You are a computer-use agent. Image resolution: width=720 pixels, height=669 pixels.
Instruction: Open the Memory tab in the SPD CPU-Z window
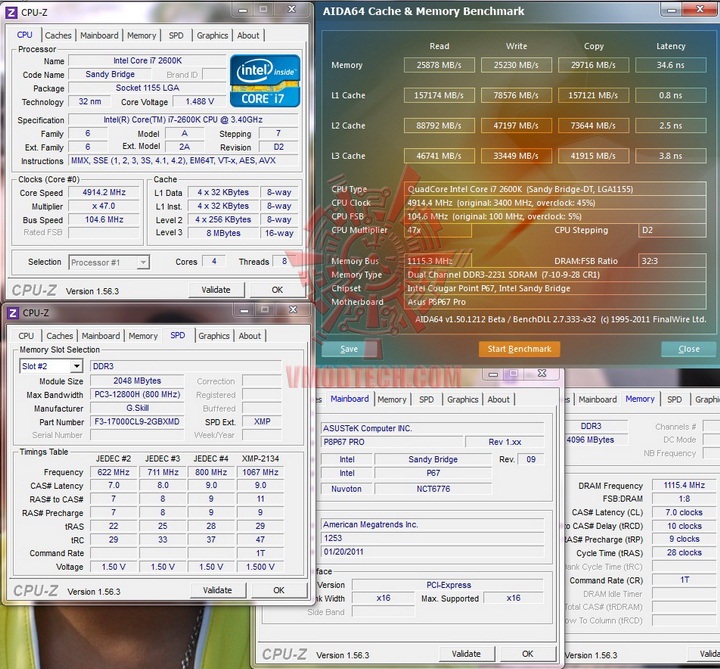(x=143, y=336)
